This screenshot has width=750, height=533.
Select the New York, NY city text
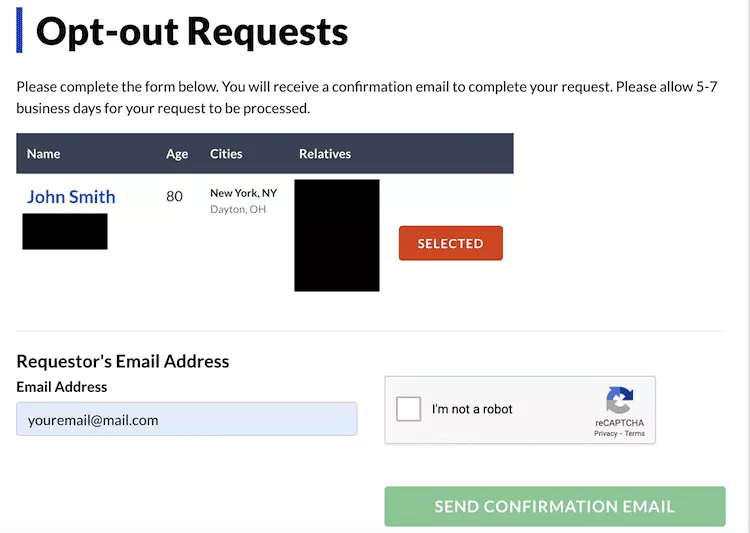243,193
